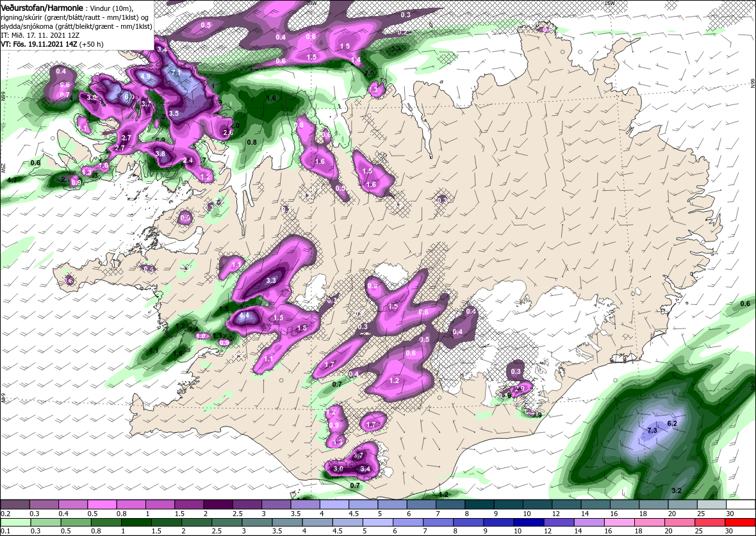Click the bright pink top-row swatch labeled 0.5

click(102, 505)
